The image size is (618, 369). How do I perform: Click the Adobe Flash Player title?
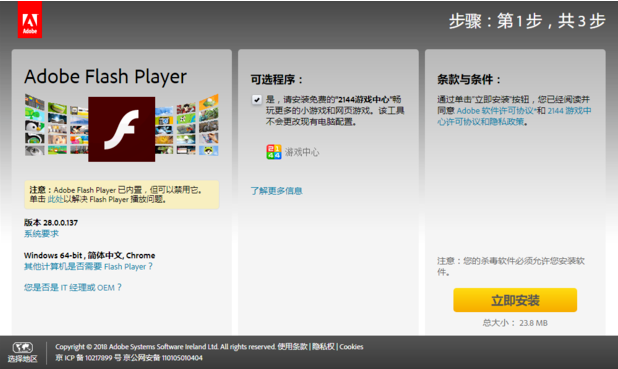[x=105, y=76]
